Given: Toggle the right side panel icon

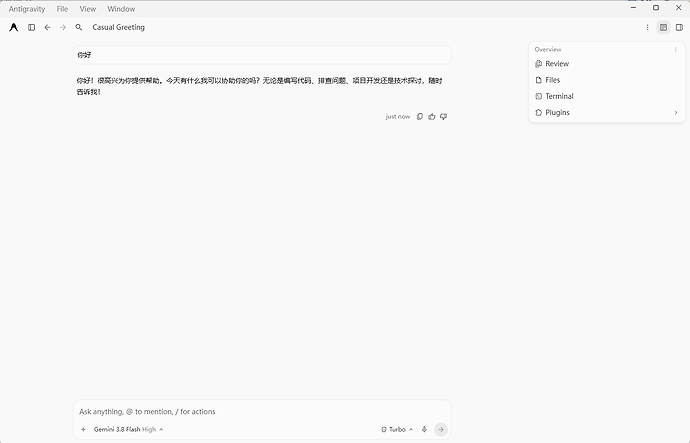Looking at the screenshot, I should [x=679, y=27].
